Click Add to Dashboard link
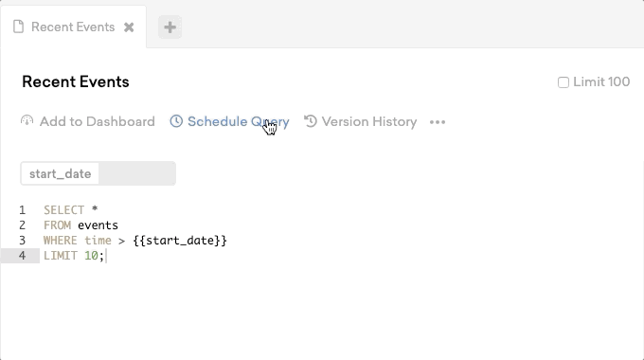Viewport: 644px width, 360px height. (97, 121)
